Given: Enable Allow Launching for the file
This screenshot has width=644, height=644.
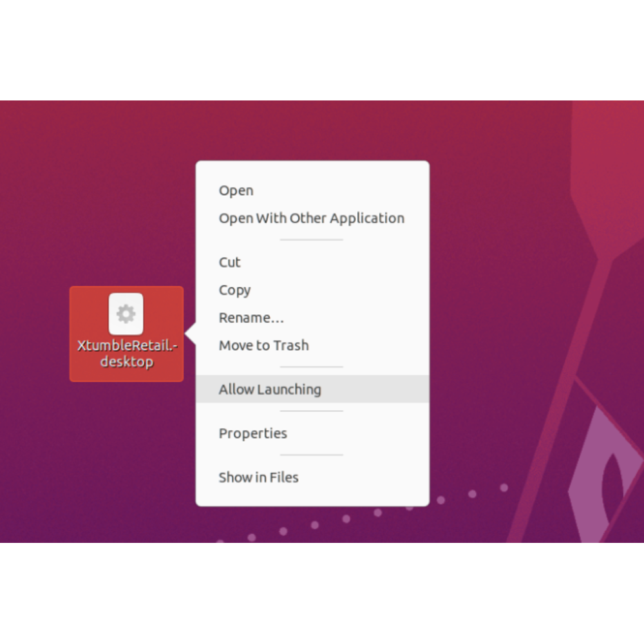Looking at the screenshot, I should (x=269, y=389).
